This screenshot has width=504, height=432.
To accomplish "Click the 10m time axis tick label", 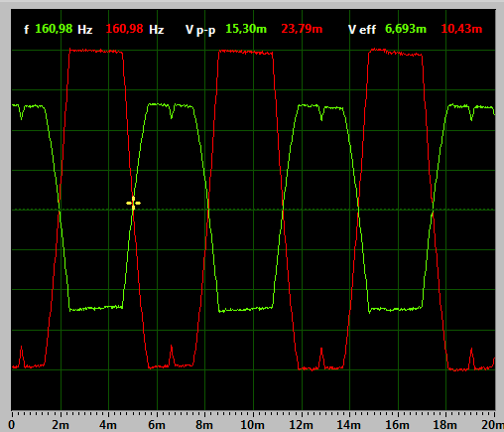I will coord(252,425).
